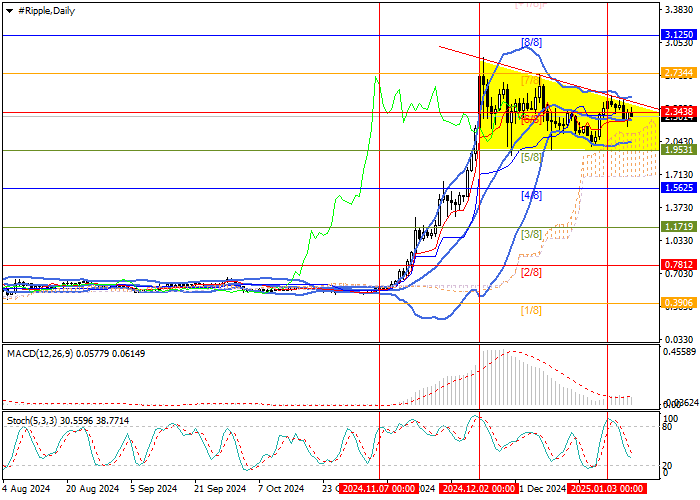Click the #Ripple,Daily chart title

tap(45, 9)
